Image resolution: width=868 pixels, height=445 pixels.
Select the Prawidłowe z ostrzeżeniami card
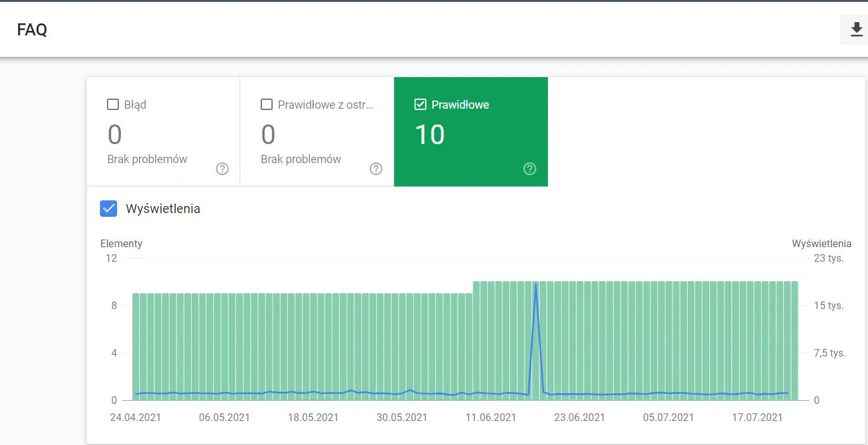point(317,131)
